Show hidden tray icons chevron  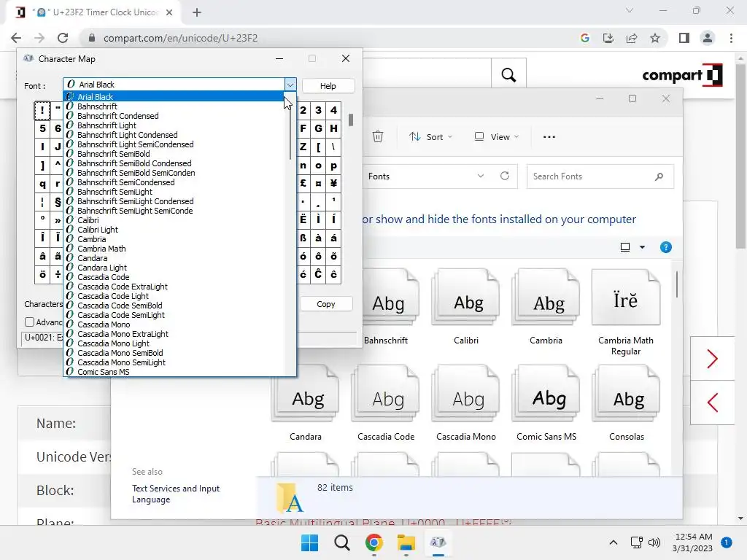[614, 542]
